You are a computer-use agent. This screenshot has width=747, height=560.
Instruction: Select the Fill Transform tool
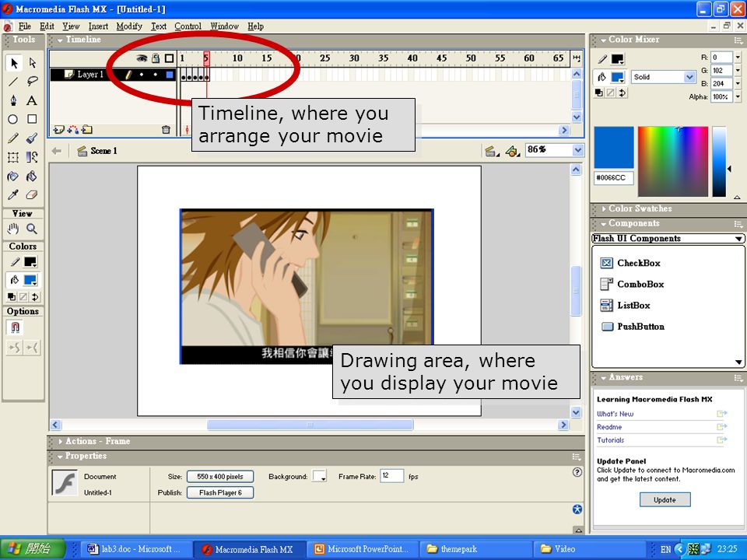[33, 157]
